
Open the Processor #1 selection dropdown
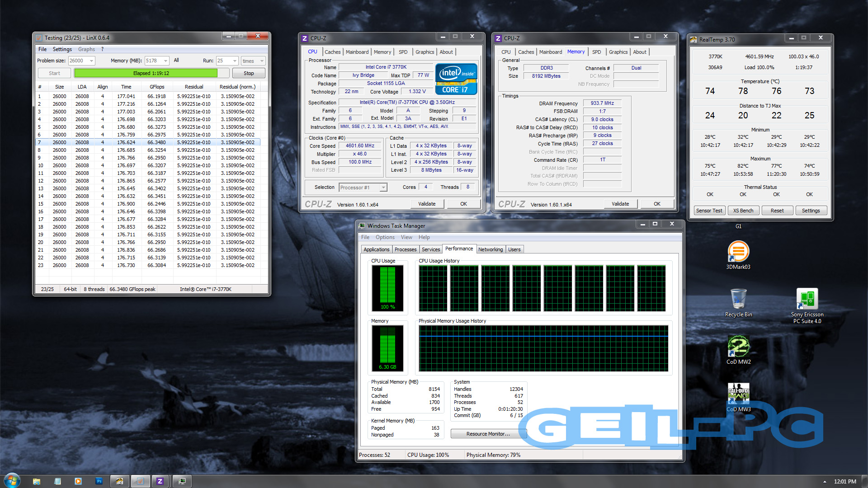(x=383, y=188)
